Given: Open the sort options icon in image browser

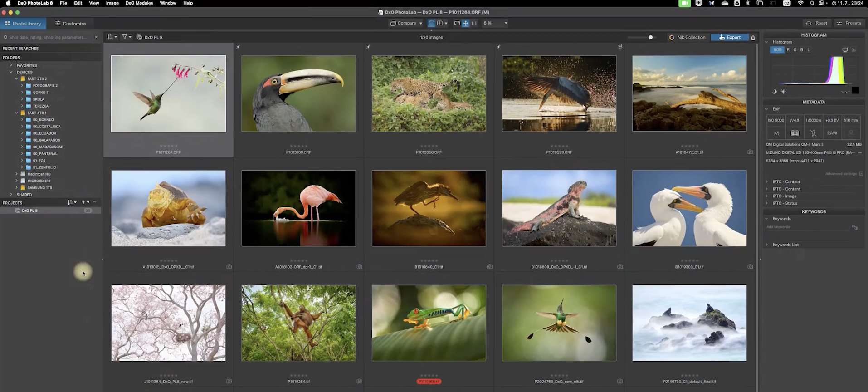Looking at the screenshot, I should coord(112,37).
